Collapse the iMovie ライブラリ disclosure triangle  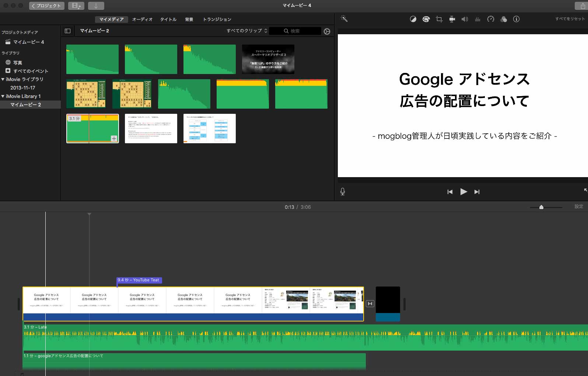click(3, 80)
